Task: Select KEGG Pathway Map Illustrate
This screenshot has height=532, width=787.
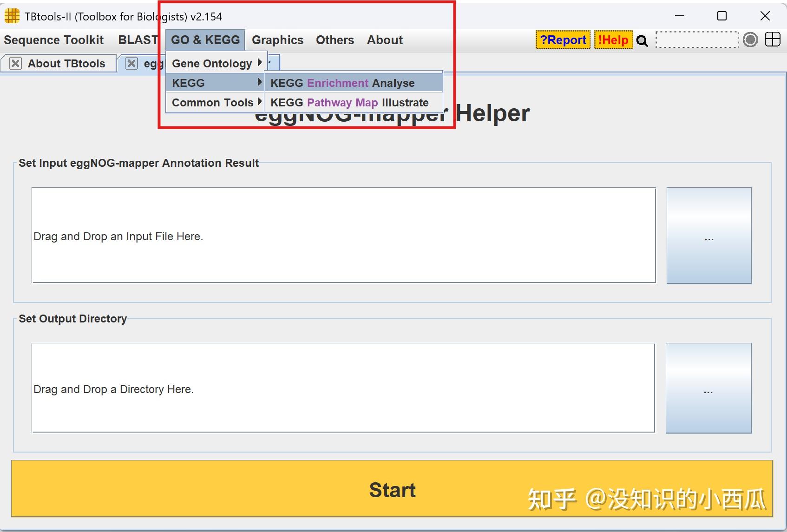Action: (x=349, y=102)
